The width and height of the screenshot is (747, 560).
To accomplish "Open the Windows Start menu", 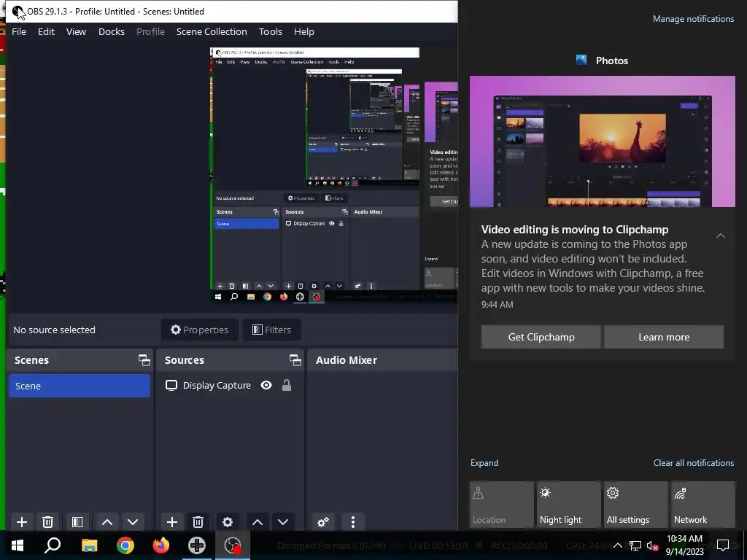I will click(x=18, y=545).
